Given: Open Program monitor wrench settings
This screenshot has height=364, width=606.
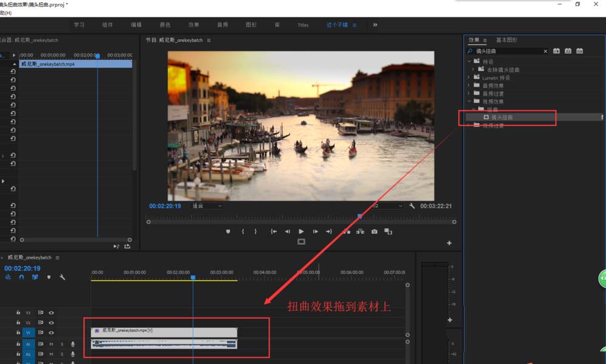Looking at the screenshot, I should [412, 206].
